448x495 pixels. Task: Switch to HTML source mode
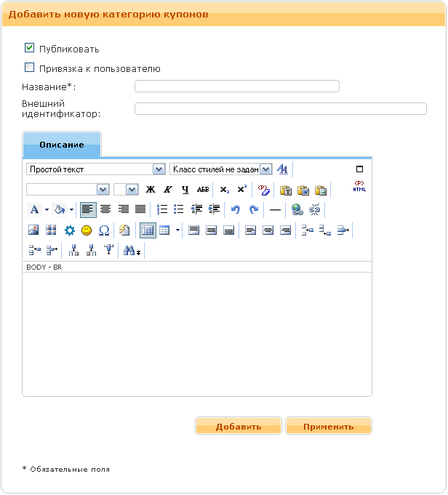[359, 187]
